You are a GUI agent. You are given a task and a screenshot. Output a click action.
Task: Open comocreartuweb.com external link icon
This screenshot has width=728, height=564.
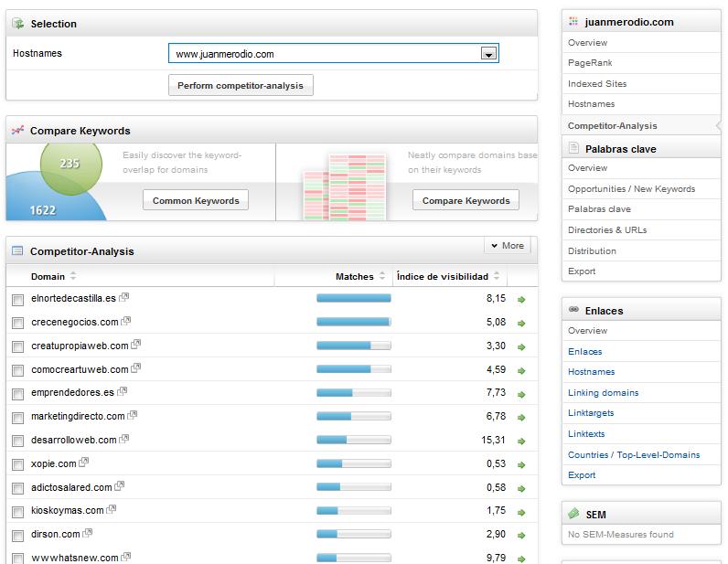135,368
